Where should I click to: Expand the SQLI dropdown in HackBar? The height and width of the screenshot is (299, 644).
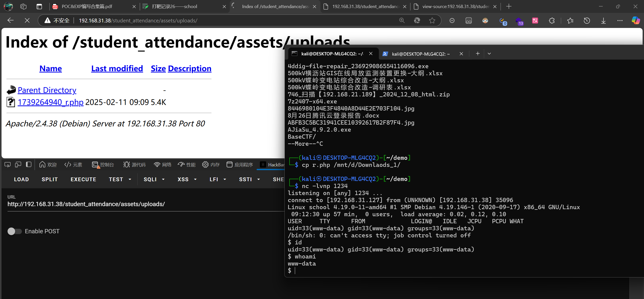tap(154, 179)
